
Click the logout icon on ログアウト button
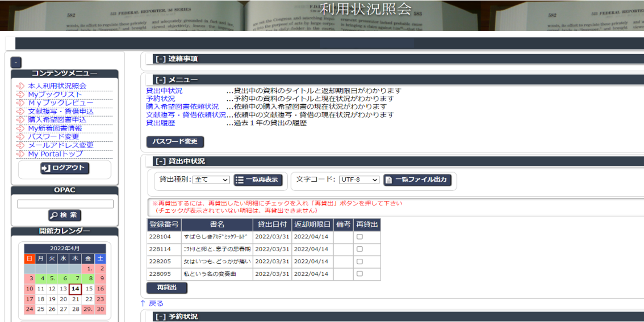pyautogui.click(x=46, y=168)
